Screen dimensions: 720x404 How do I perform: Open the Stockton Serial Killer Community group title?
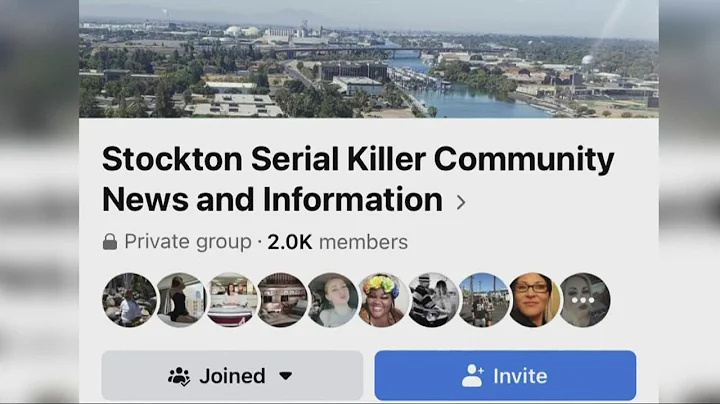pyautogui.click(x=358, y=179)
